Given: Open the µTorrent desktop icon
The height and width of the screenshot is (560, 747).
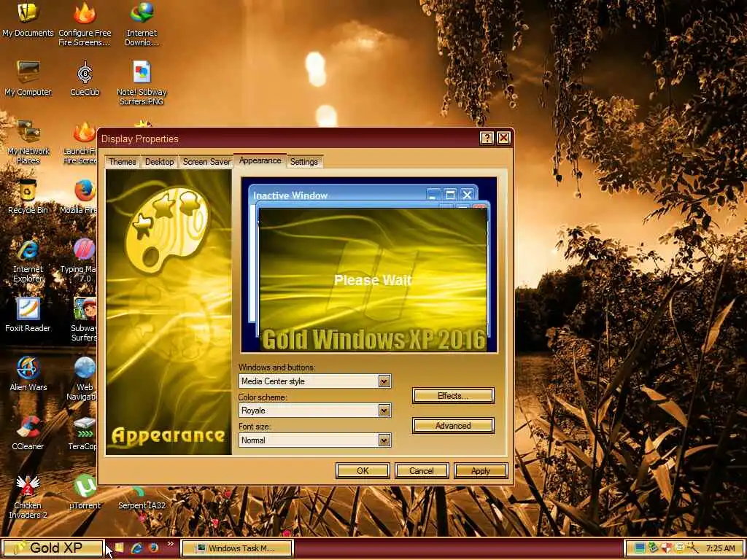Looking at the screenshot, I should [x=85, y=492].
